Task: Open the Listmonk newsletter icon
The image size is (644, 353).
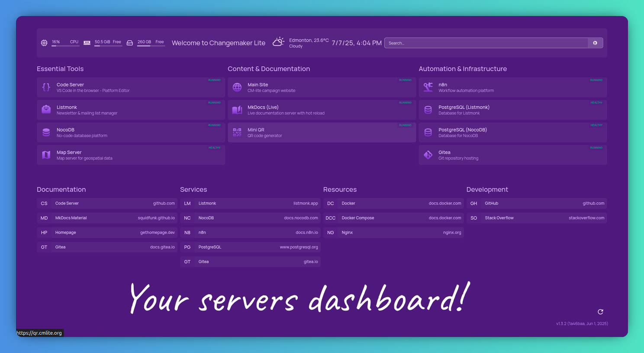Action: click(x=46, y=110)
